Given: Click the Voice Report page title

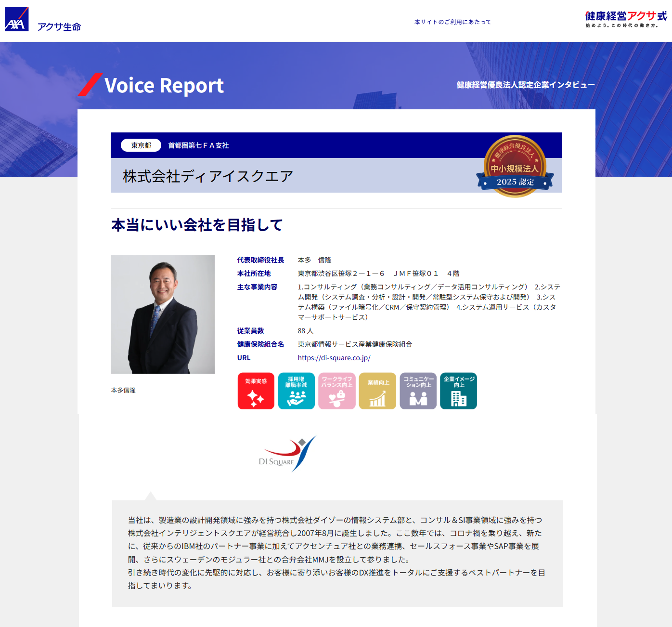Looking at the screenshot, I should (164, 86).
